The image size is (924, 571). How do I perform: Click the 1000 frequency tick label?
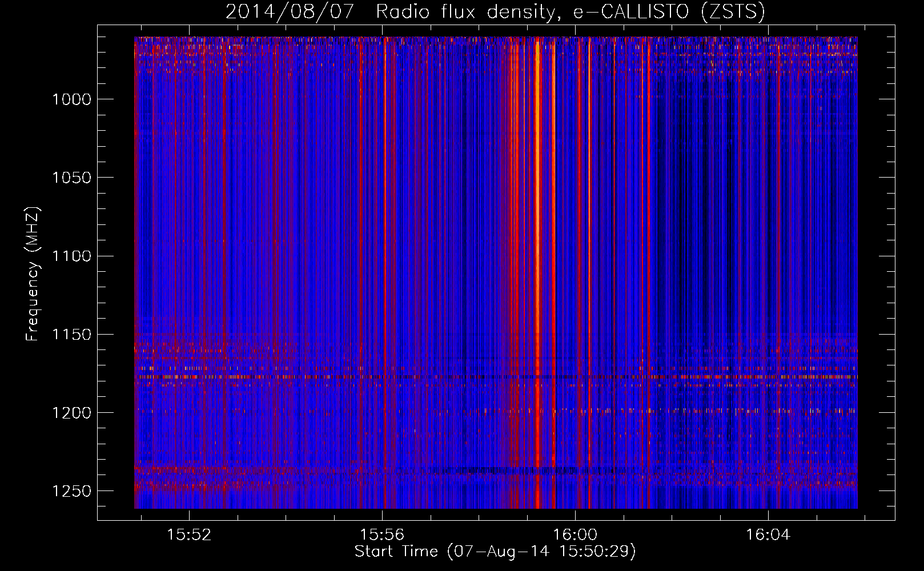(71, 99)
